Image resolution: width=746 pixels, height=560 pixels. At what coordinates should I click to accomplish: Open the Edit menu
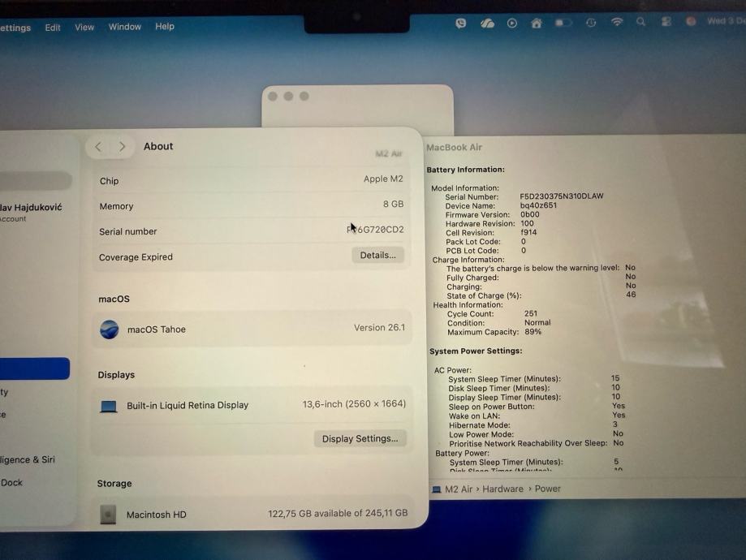click(x=52, y=28)
